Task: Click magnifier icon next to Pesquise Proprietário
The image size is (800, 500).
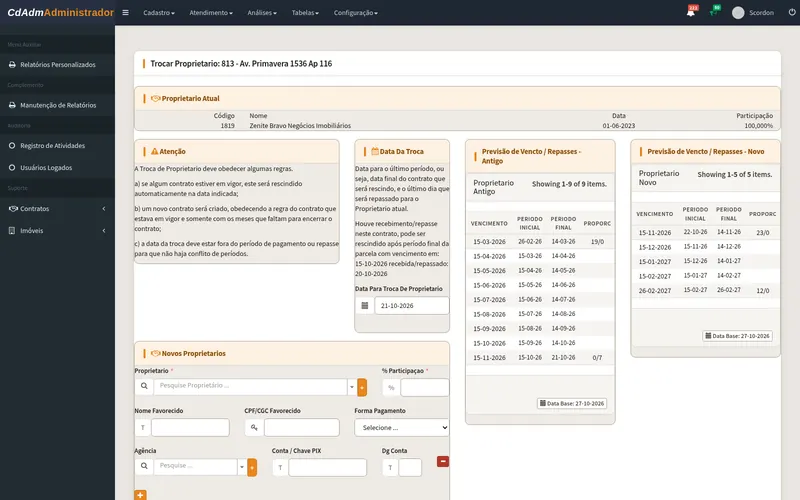Action: click(x=144, y=386)
